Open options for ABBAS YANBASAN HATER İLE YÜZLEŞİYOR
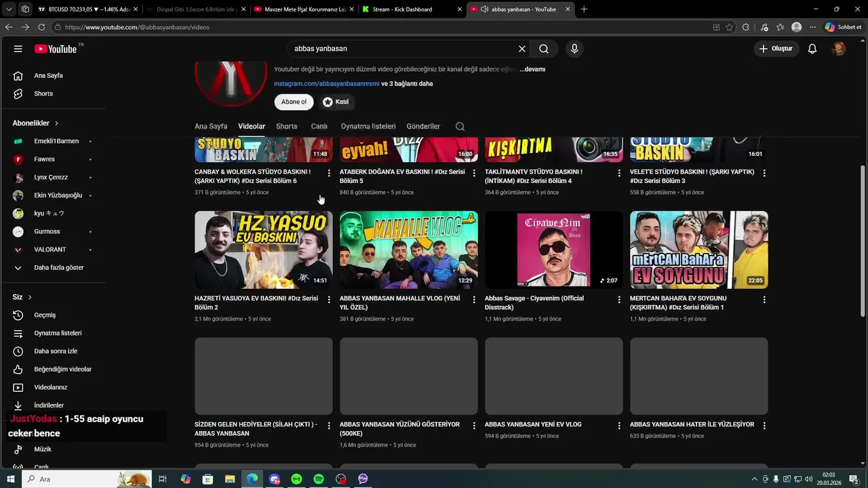The width and height of the screenshot is (868, 488). click(764, 426)
